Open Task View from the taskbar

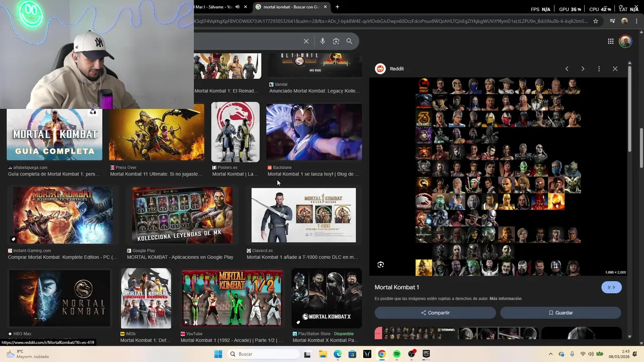[x=307, y=354]
